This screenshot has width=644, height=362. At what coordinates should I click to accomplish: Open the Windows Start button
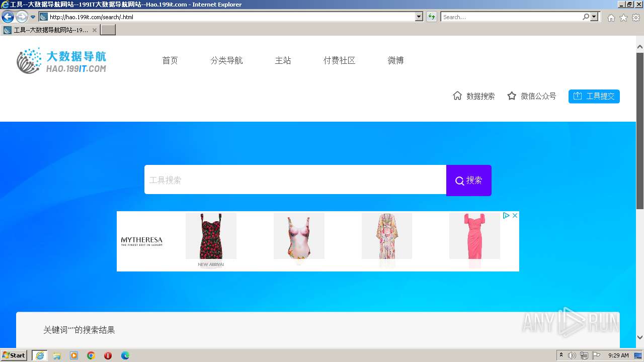(x=14, y=355)
